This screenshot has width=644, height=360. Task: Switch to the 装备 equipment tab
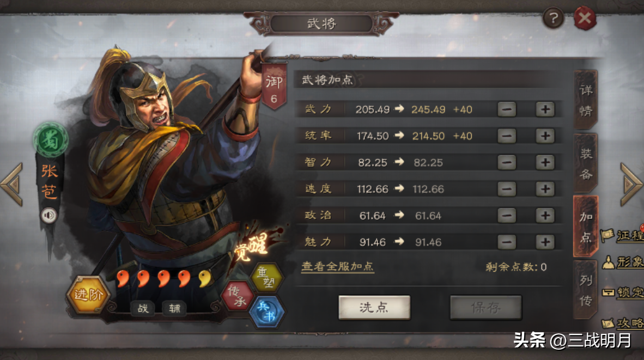tap(586, 164)
